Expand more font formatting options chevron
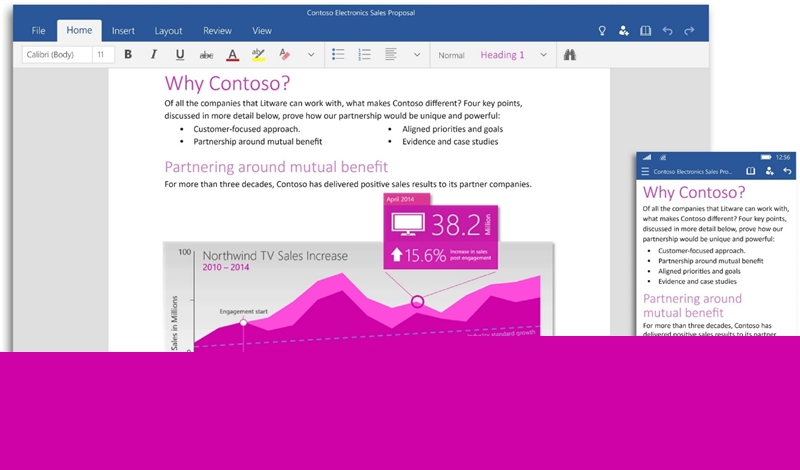This screenshot has width=800, height=470. [x=311, y=55]
